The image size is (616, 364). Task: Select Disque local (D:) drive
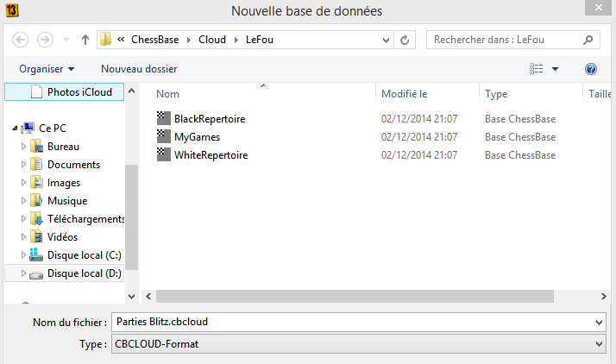[84, 273]
